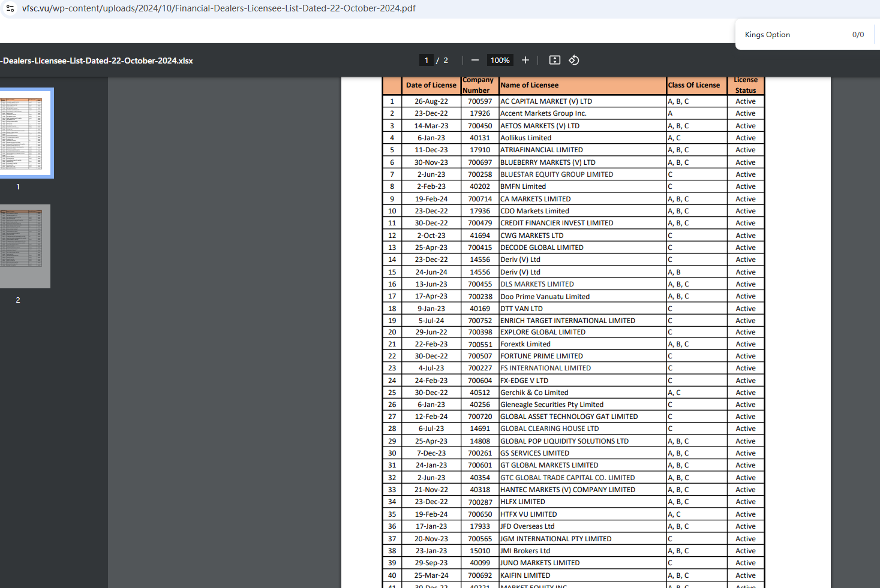Click the Company Number column header

pos(480,85)
